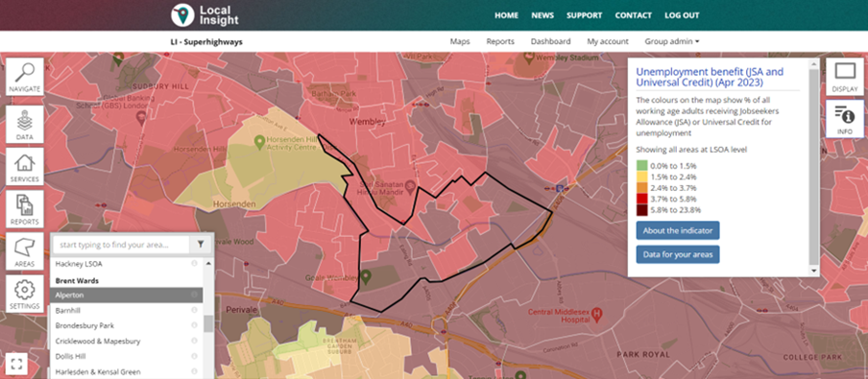Select Alperton in the areas list
Viewport: 868px width, 379px height.
(x=126, y=295)
